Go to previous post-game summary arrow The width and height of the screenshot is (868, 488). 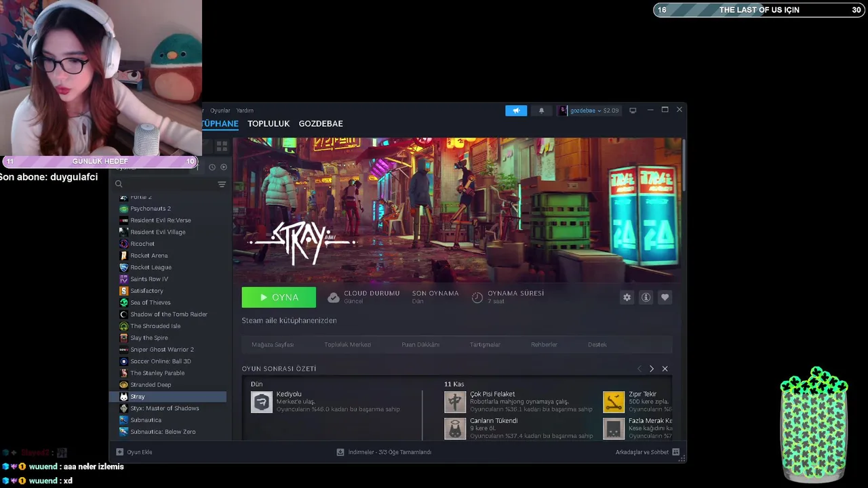[639, 369]
